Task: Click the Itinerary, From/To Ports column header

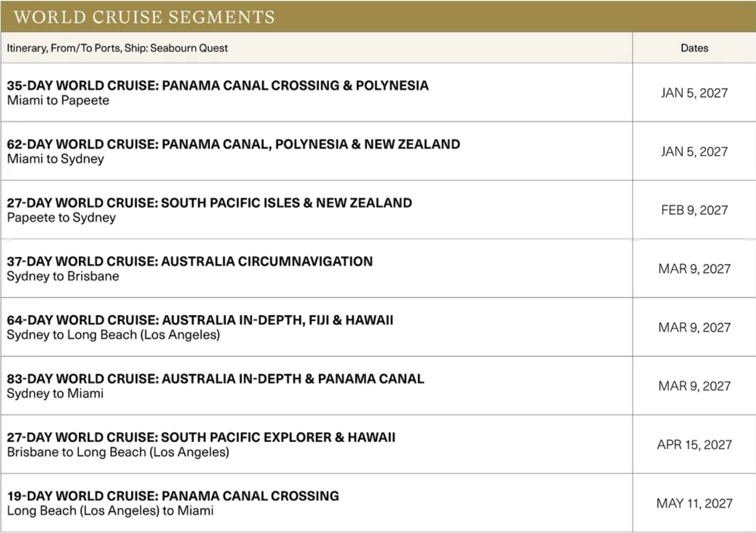Action: pos(117,48)
